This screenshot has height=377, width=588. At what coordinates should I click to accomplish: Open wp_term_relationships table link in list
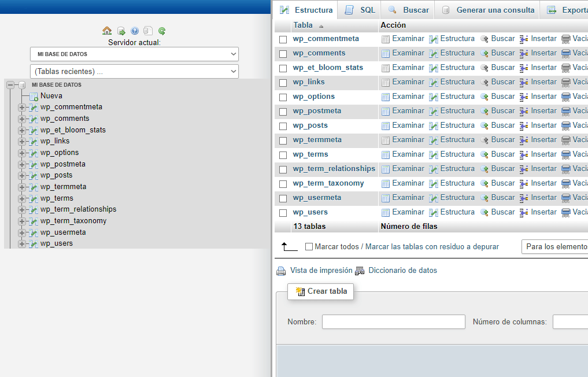pos(334,169)
